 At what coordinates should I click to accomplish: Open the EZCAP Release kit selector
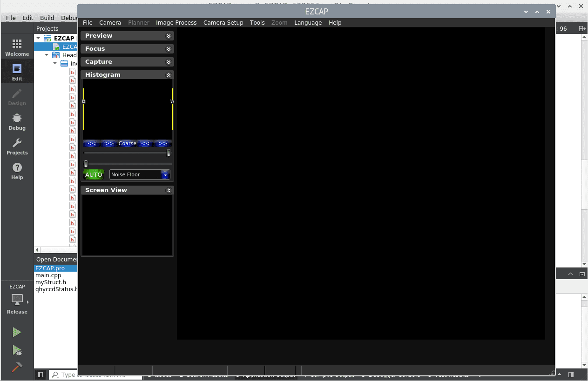(x=17, y=299)
